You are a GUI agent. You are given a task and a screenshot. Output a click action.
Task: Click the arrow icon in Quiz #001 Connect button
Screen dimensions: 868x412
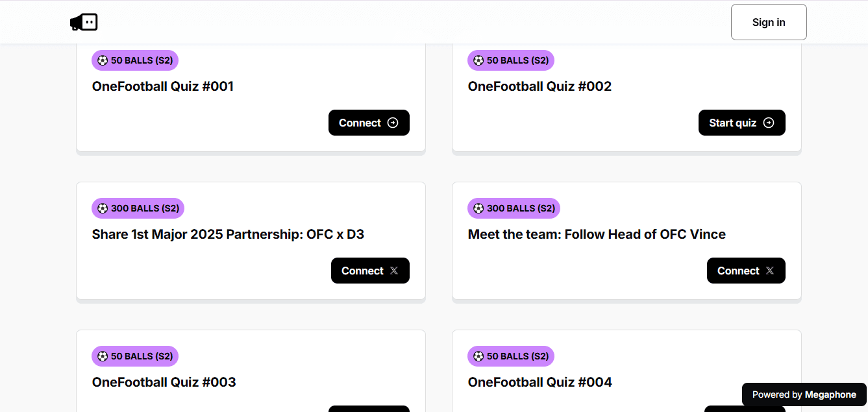click(393, 123)
